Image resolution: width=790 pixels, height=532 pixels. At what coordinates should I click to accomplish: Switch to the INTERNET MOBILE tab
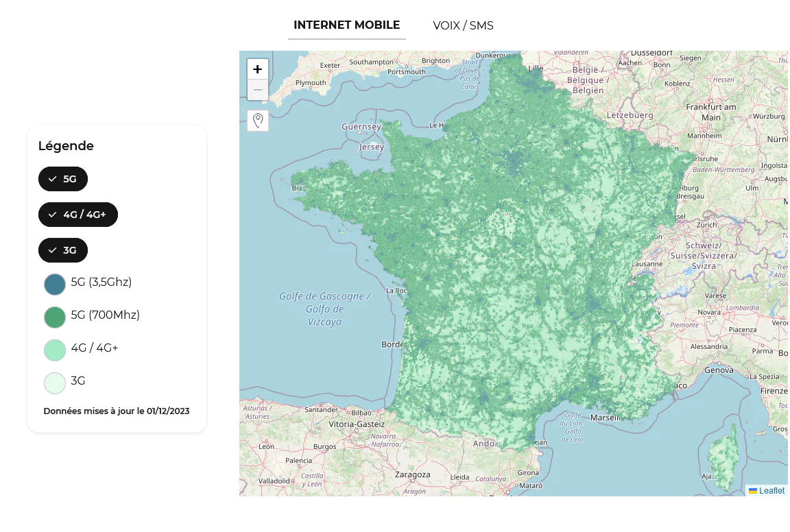point(346,25)
